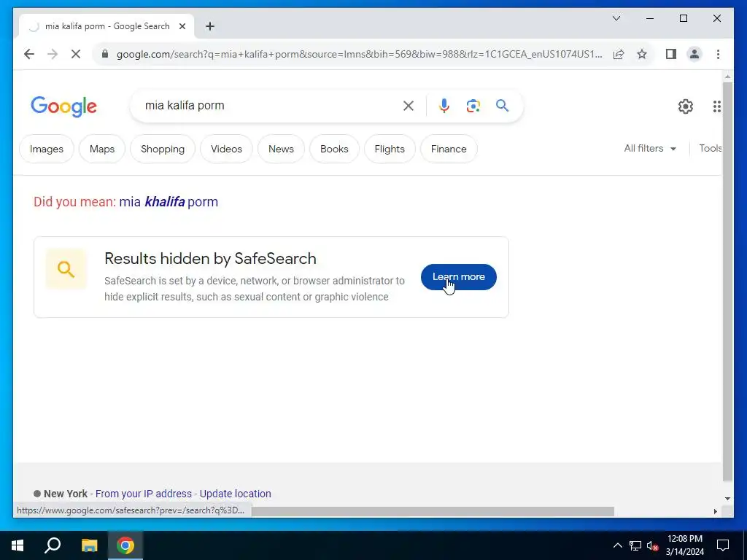Open the Chrome profile avatar
The image size is (747, 560).
pos(694,54)
